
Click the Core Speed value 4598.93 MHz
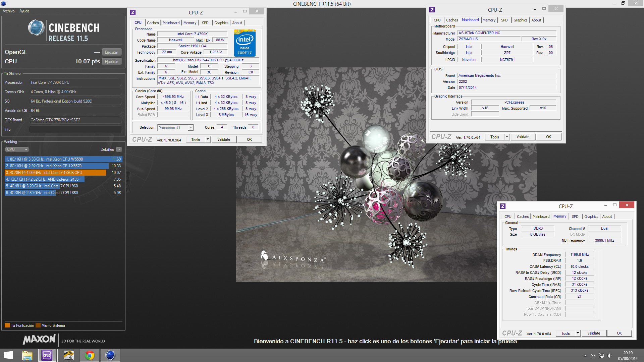pos(173,97)
